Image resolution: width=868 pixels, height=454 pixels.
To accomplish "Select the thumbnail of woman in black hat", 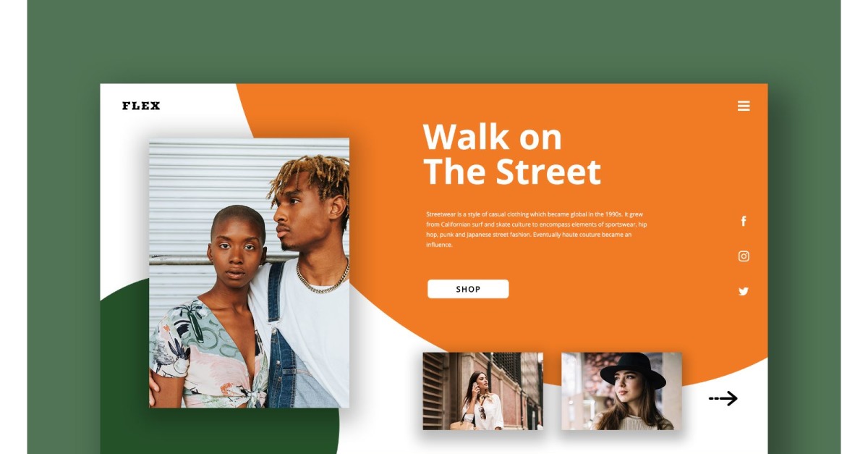I will point(622,391).
